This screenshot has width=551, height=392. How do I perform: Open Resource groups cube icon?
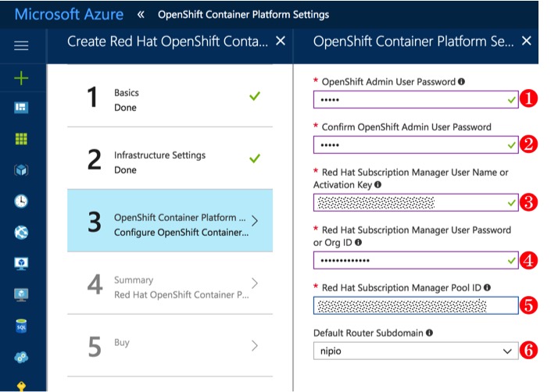click(x=21, y=170)
